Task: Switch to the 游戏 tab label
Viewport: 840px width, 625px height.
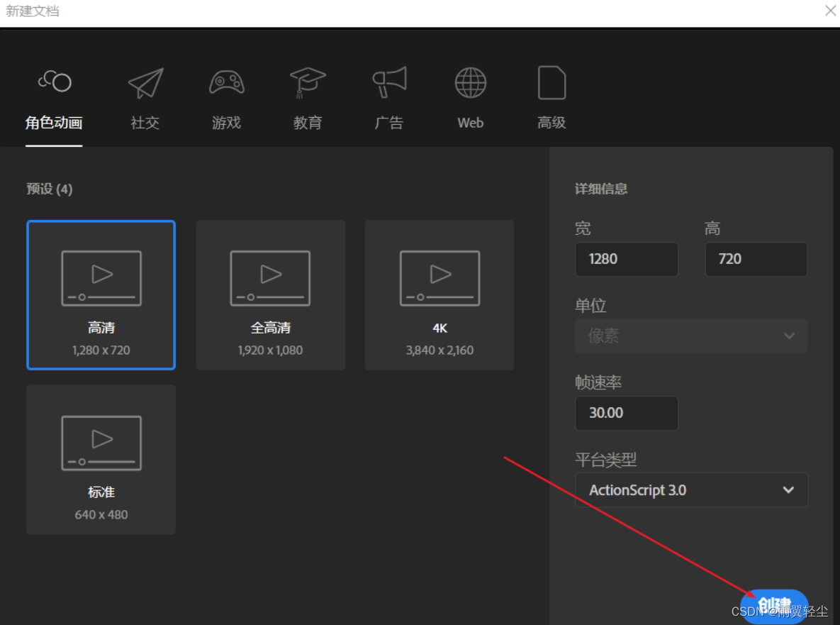Action: (x=227, y=123)
